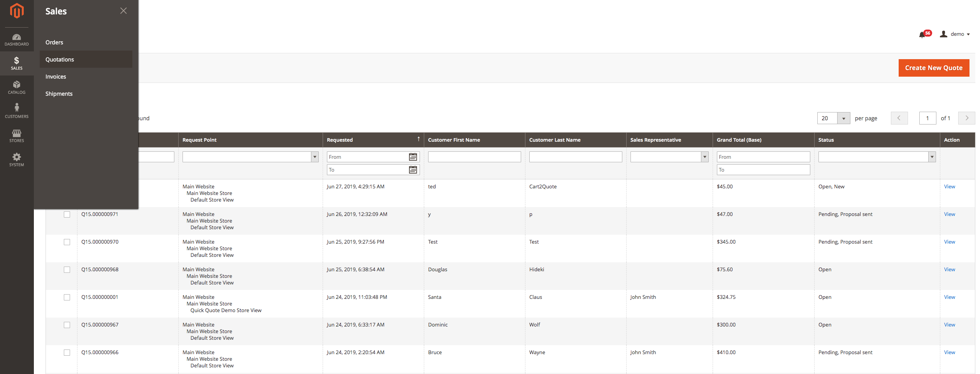Sort by the Requested column arrow
980x374 pixels.
tap(418, 139)
